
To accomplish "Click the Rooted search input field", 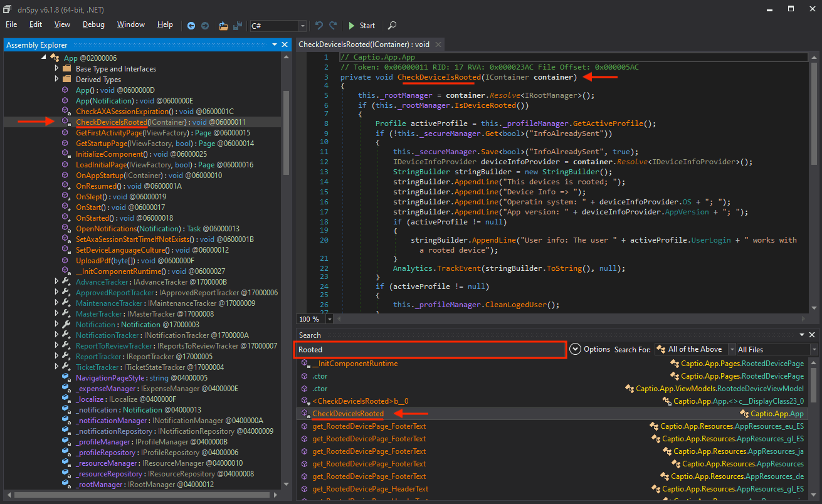I will (431, 349).
